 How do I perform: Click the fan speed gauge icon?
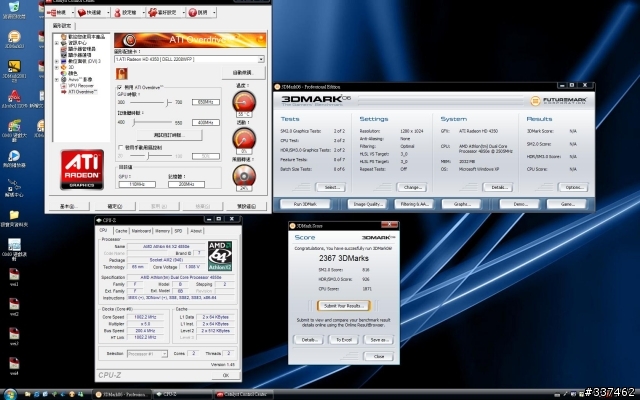click(x=244, y=176)
